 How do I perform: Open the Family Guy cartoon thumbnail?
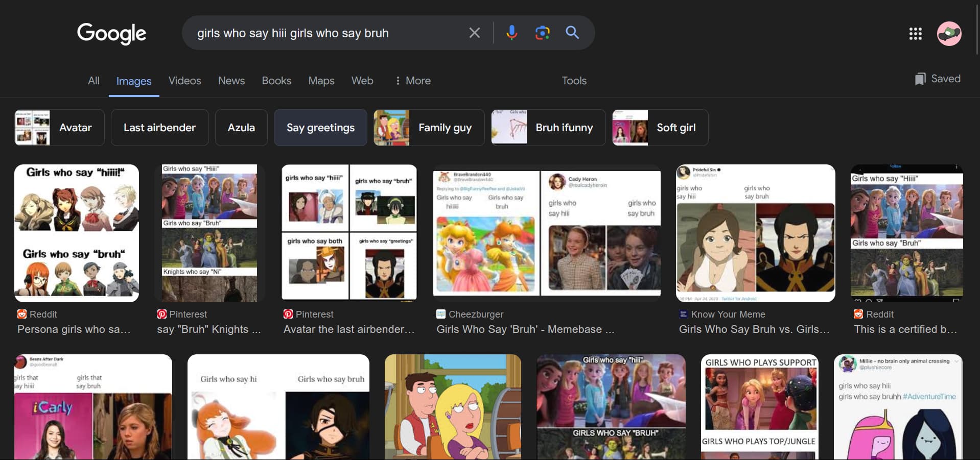[x=453, y=407]
